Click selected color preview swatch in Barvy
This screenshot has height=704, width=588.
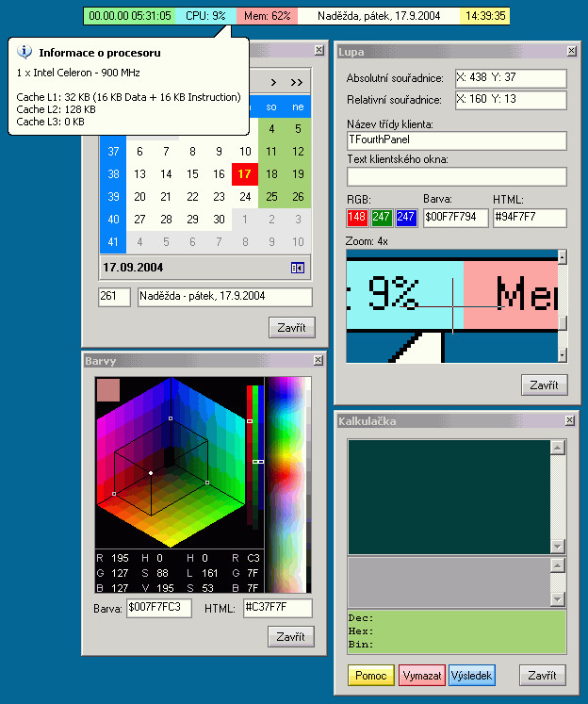coord(108,390)
